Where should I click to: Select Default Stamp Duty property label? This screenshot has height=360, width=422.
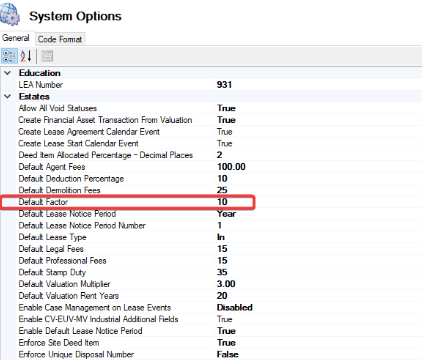tap(52, 272)
